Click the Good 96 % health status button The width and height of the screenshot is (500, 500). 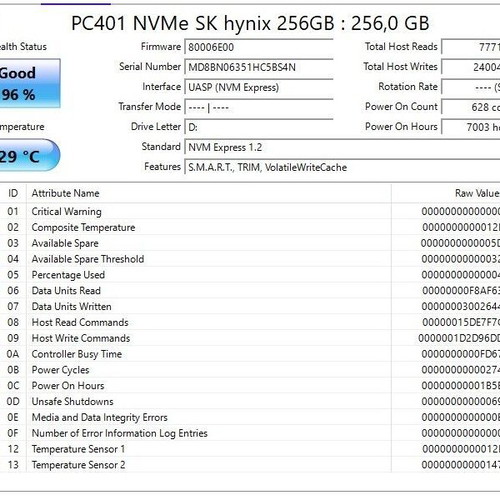click(30, 83)
